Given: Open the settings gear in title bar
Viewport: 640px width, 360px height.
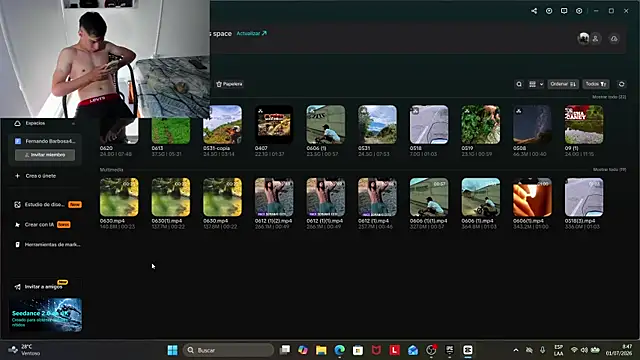Looking at the screenshot, I should tap(579, 11).
